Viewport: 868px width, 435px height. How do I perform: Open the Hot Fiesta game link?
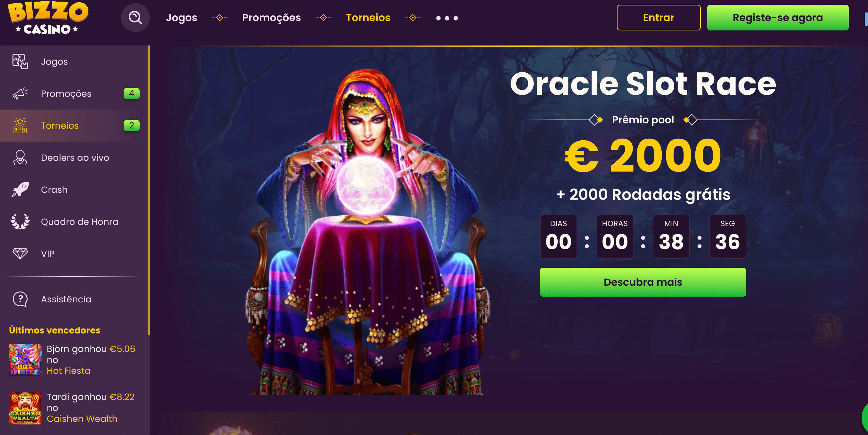[x=69, y=371]
